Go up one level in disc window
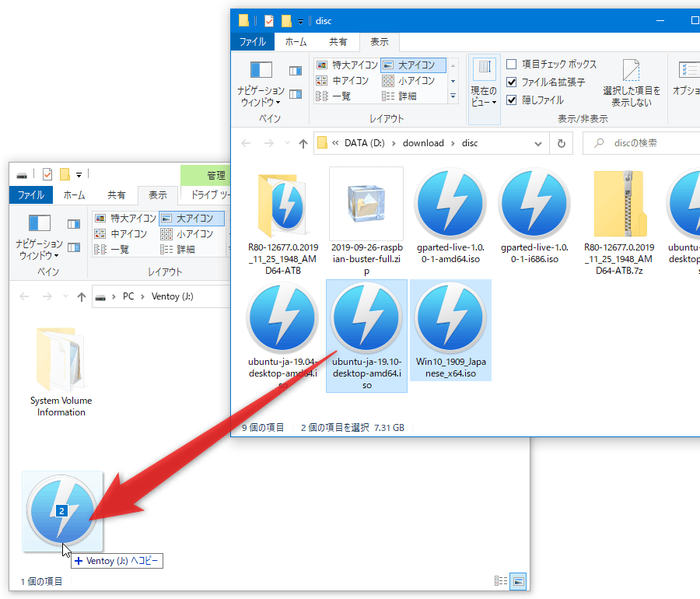 [303, 143]
